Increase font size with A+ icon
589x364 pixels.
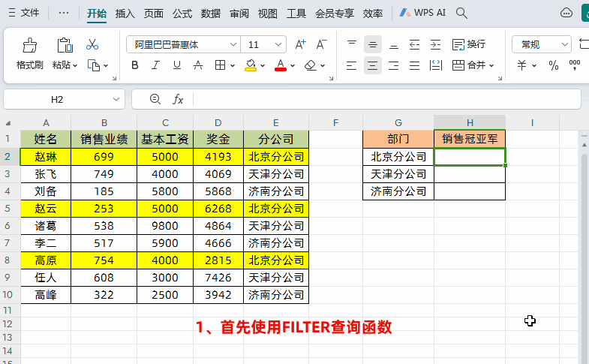[301, 45]
